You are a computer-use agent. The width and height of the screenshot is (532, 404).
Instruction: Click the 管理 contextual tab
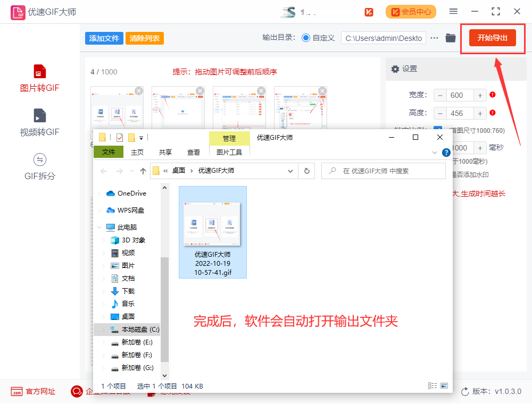pyautogui.click(x=229, y=138)
